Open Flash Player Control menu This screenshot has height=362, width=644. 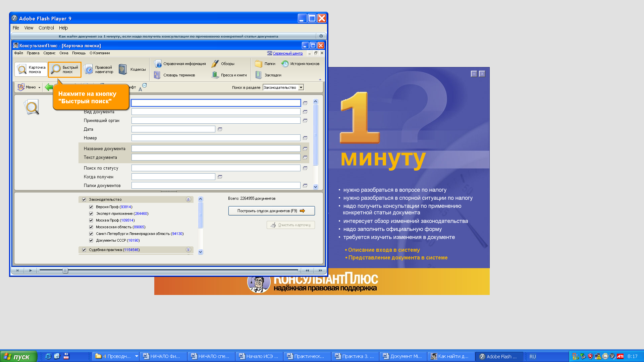46,28
